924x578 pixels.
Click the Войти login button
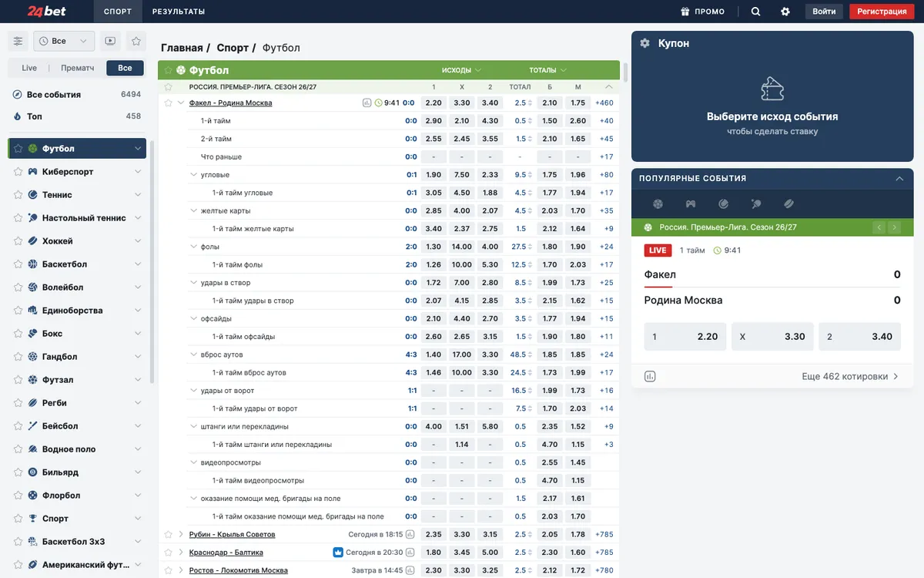point(824,12)
